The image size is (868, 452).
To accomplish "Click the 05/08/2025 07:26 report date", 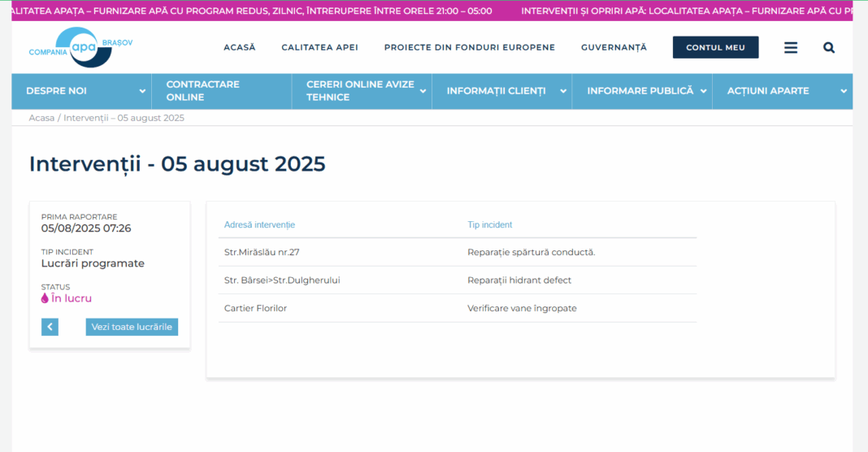I will 86,228.
